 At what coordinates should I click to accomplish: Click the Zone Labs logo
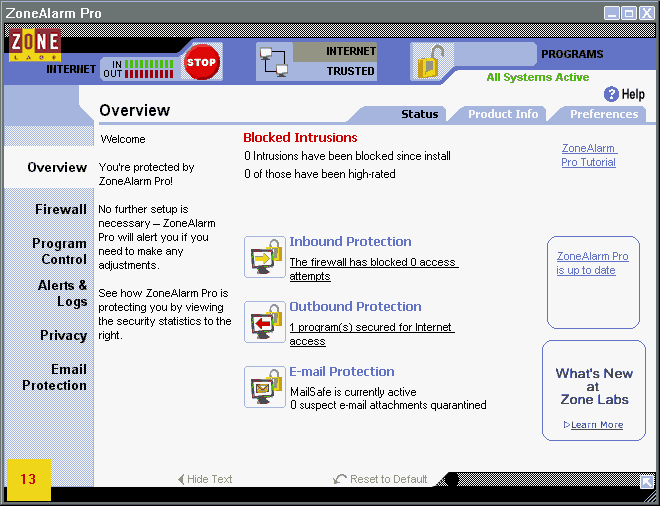click(35, 45)
